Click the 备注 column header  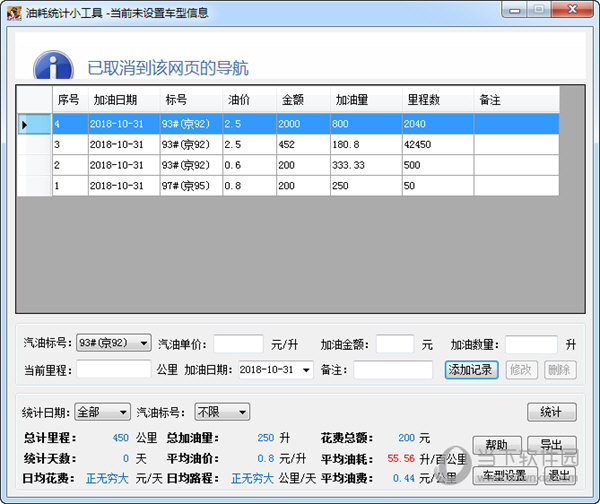pos(517,100)
